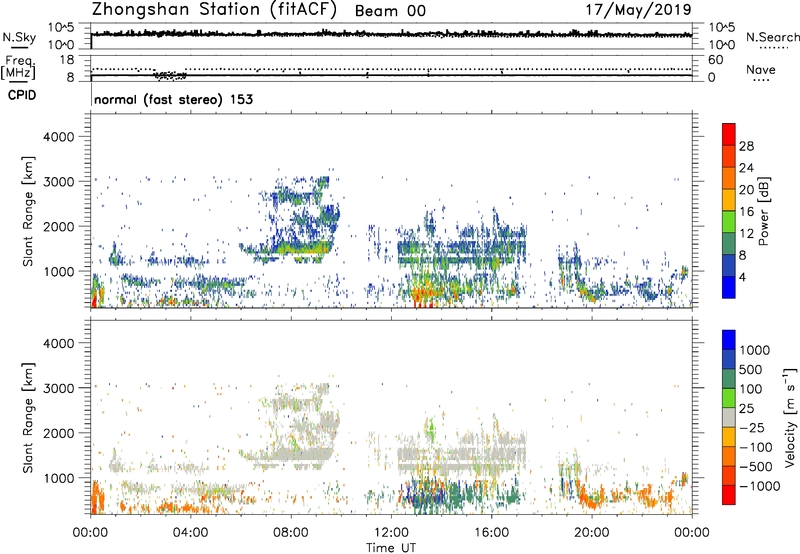
Task: Click the blue bottom of power color bar
Action: [729, 287]
